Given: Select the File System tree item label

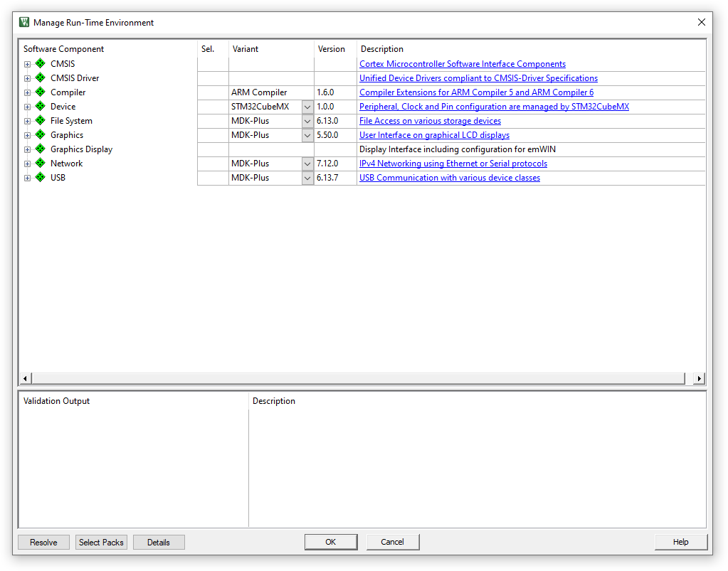Looking at the screenshot, I should coord(71,121).
